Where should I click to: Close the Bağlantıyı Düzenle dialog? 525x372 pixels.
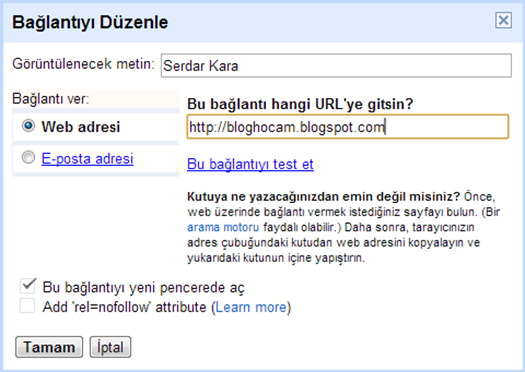click(503, 20)
